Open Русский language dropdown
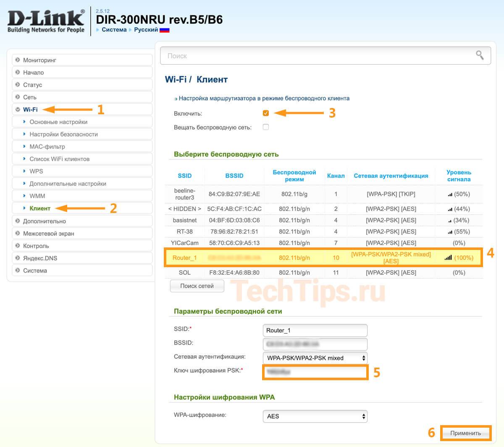Screen dimensions: 504x447 click(146, 30)
